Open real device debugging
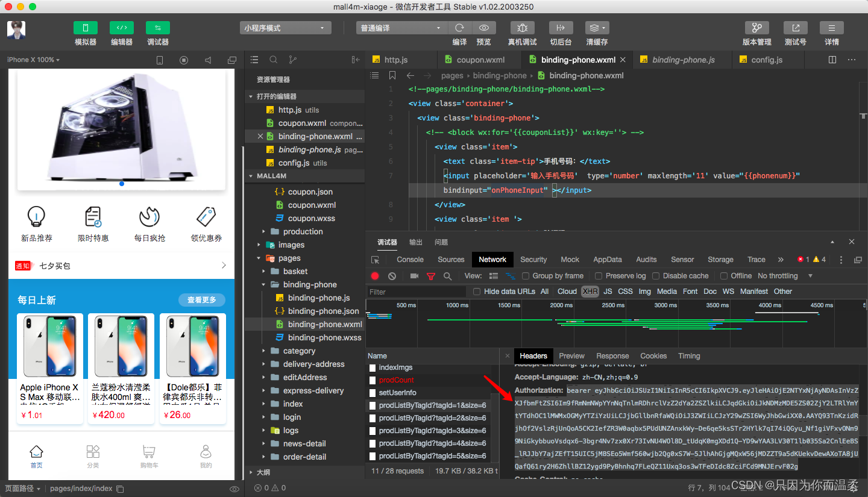The image size is (868, 497). coord(522,28)
